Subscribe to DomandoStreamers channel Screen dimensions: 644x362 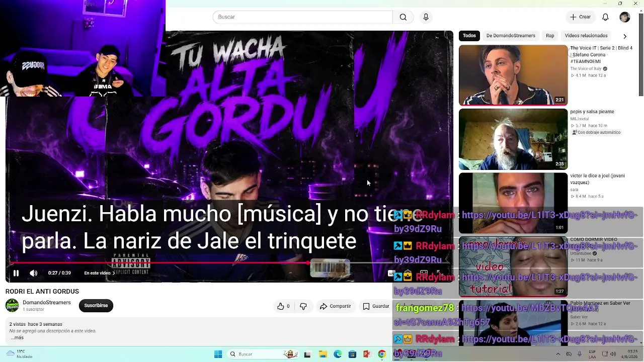click(96, 306)
